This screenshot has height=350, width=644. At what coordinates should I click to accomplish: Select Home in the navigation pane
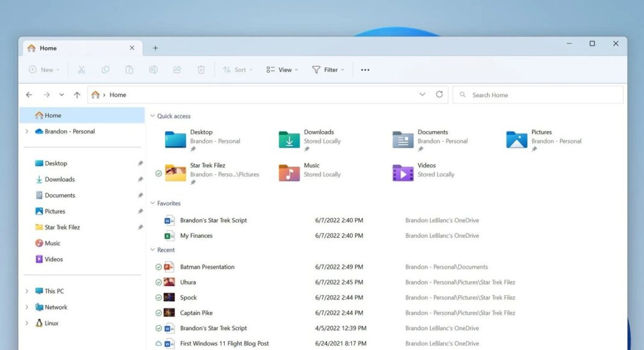[x=82, y=115]
